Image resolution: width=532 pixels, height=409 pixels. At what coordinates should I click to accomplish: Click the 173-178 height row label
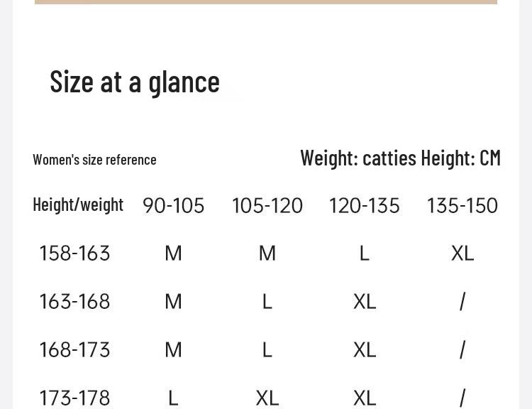pyautogui.click(x=74, y=398)
